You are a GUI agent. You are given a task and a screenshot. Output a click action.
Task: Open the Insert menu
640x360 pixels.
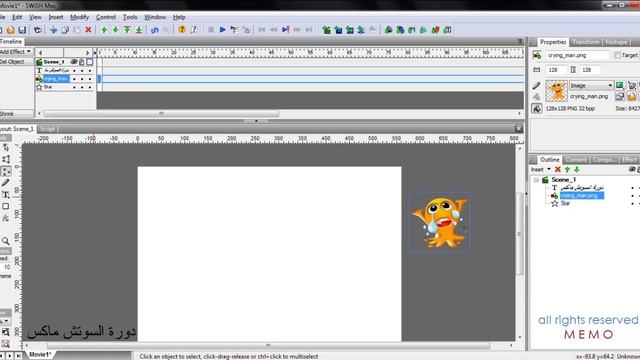(56, 17)
